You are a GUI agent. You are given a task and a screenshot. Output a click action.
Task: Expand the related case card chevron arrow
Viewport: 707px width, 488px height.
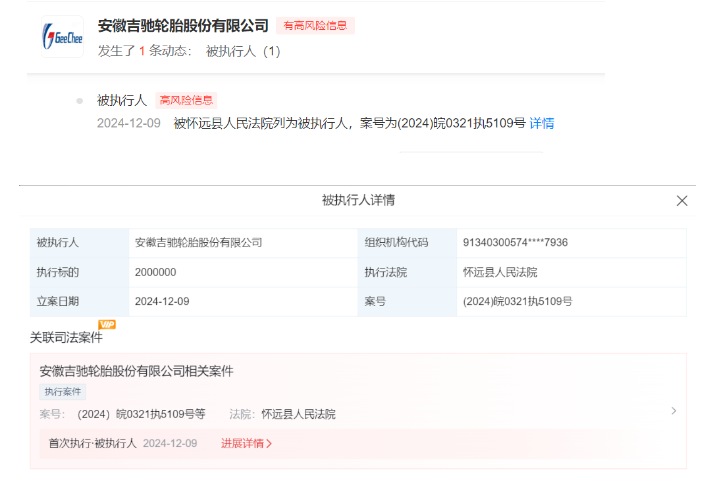pos(673,410)
